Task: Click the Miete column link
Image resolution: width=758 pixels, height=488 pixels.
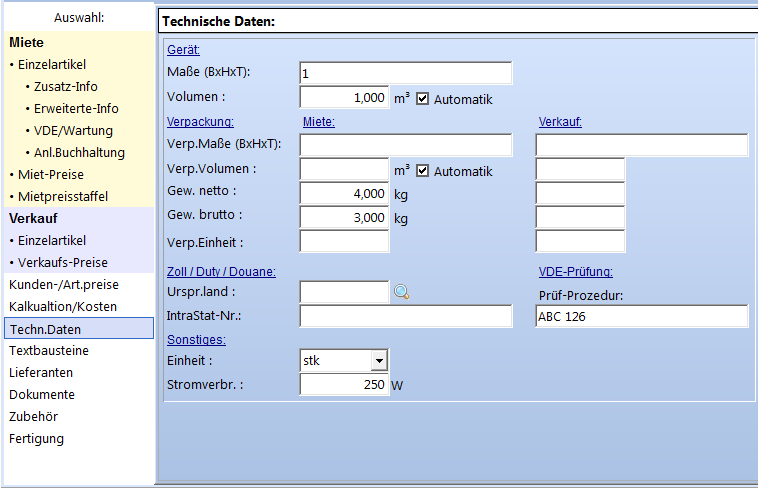Action: pyautogui.click(x=319, y=121)
